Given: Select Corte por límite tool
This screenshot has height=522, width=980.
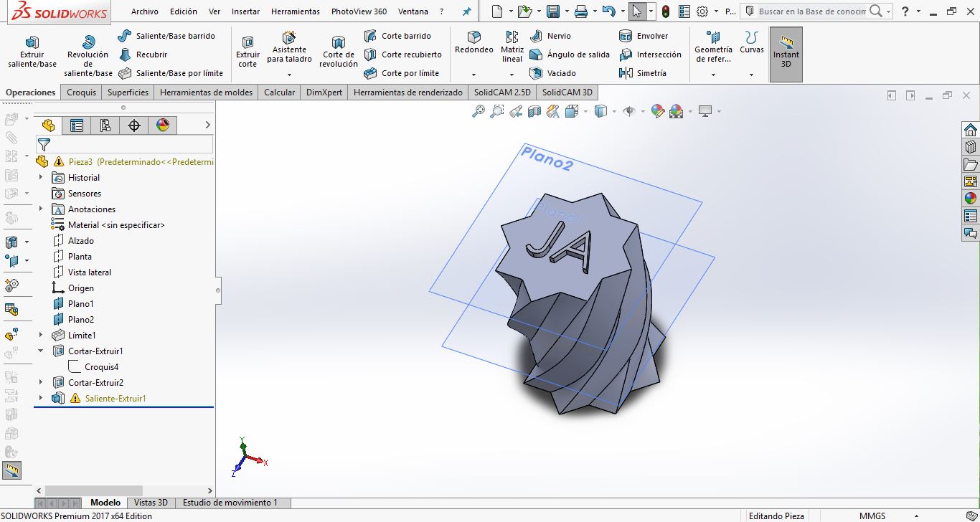Looking at the screenshot, I should click(401, 73).
